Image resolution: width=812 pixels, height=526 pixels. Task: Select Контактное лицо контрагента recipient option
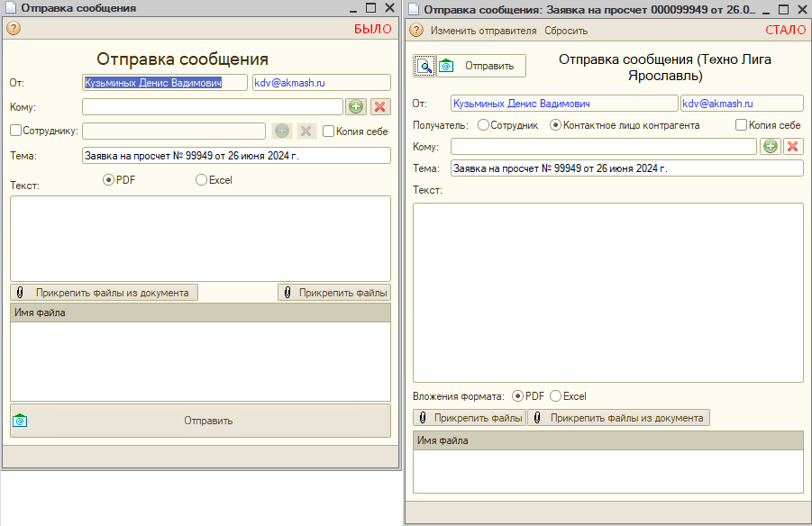pos(555,125)
